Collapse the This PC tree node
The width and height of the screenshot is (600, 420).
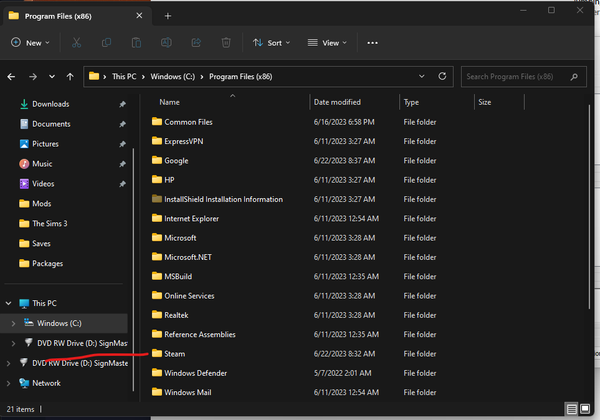pyautogui.click(x=8, y=303)
